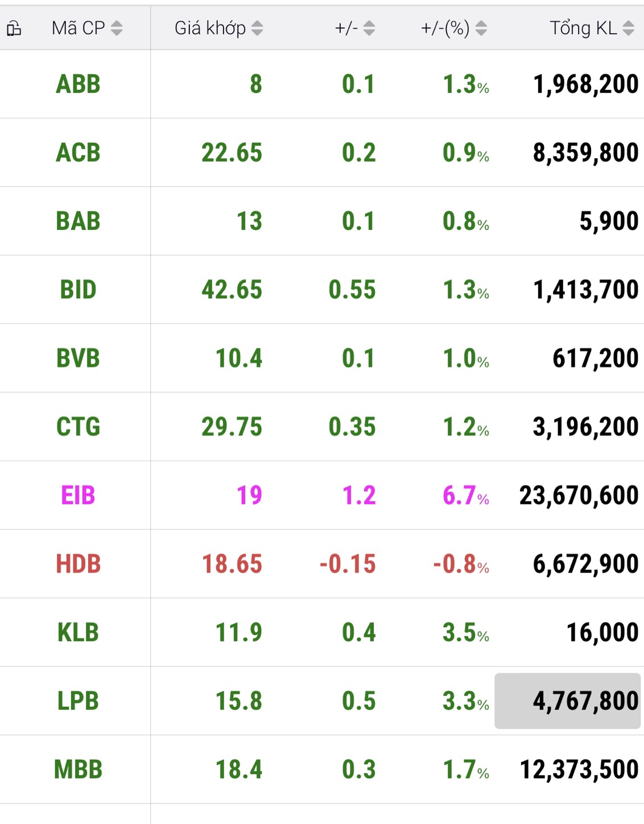This screenshot has height=824, width=644.
Task: Open stock symbol LPB
Action: (x=78, y=701)
